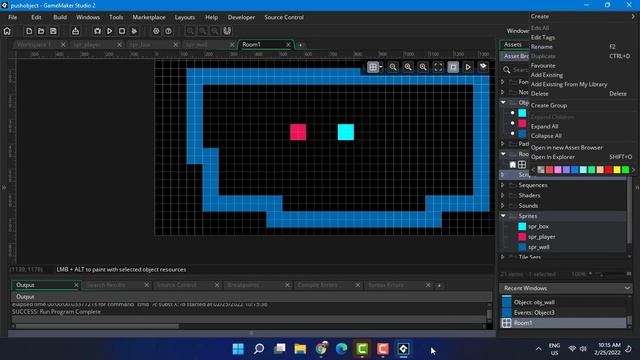Play room animation from the room toolbar

[468, 67]
